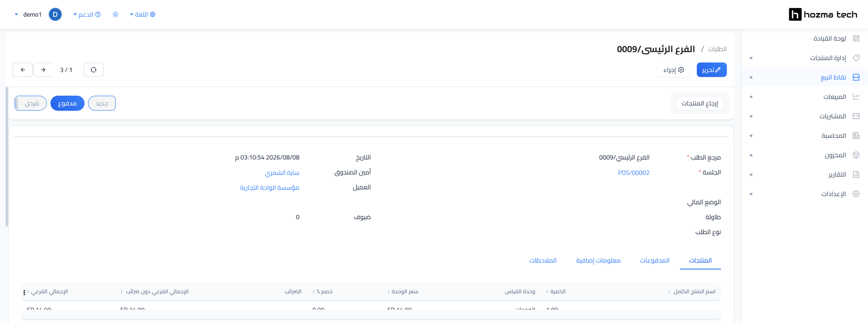This screenshot has width=868, height=323.
Task: Click the vertical scrollbar on left edge
Action: pyautogui.click(x=7, y=157)
